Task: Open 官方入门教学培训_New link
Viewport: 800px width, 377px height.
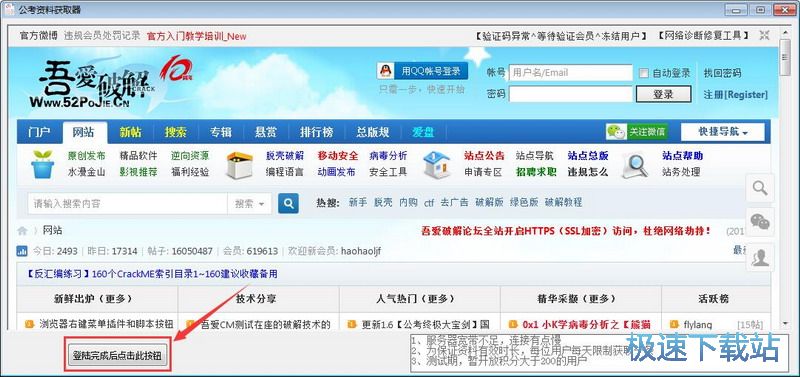Action: point(196,36)
